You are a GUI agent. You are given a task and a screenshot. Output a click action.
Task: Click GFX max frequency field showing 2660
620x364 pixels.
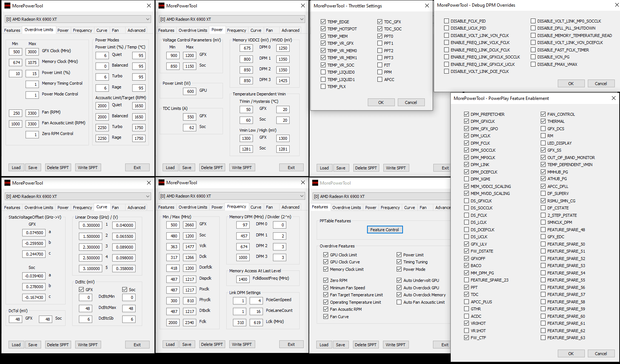(x=190, y=225)
